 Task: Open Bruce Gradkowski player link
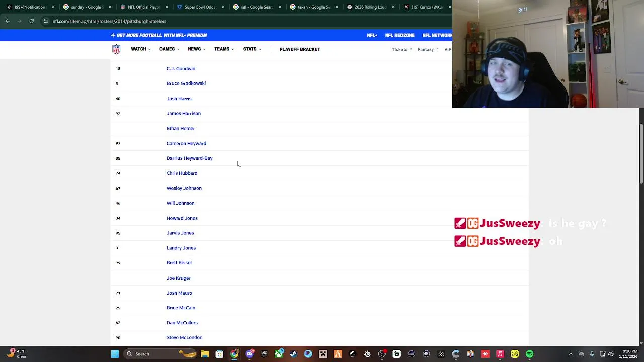pos(186,83)
